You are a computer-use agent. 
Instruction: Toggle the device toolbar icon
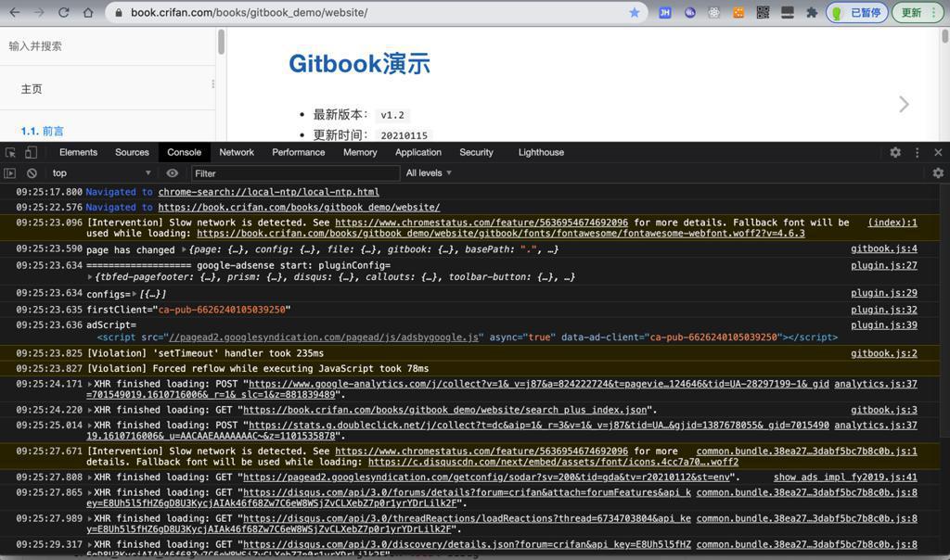point(31,153)
